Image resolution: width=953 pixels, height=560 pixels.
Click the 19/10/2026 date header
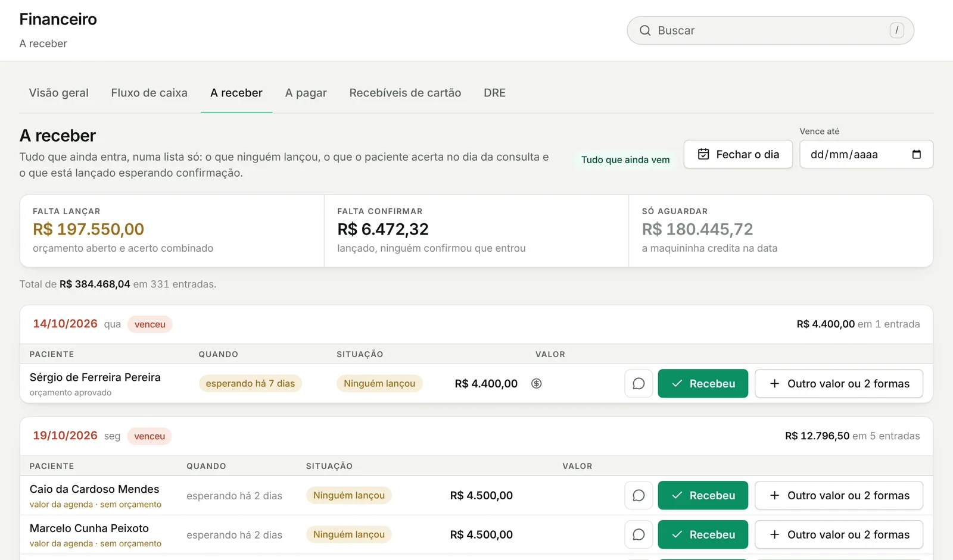65,436
